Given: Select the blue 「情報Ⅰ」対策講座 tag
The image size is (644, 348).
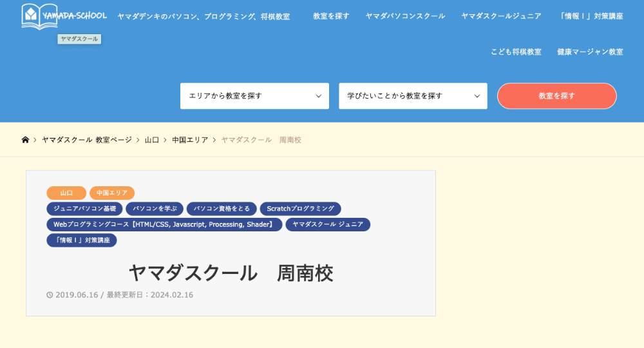Looking at the screenshot, I should pos(82,240).
